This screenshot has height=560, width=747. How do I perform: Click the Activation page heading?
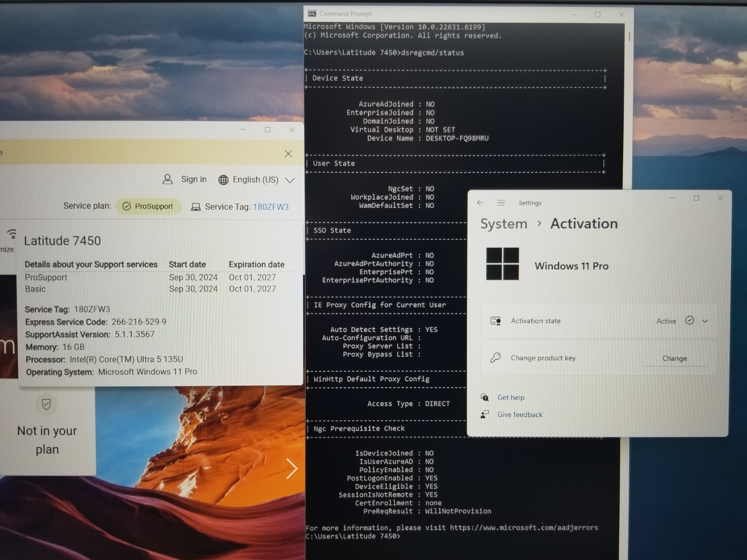pyautogui.click(x=584, y=224)
